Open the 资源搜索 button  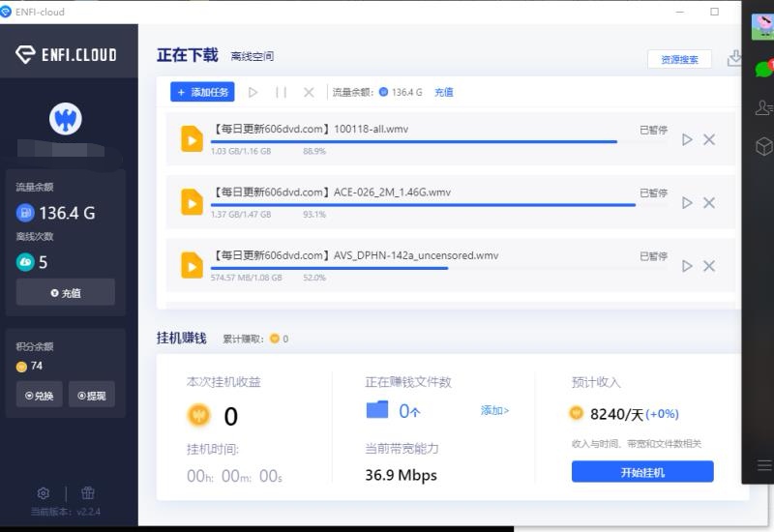pos(680,60)
